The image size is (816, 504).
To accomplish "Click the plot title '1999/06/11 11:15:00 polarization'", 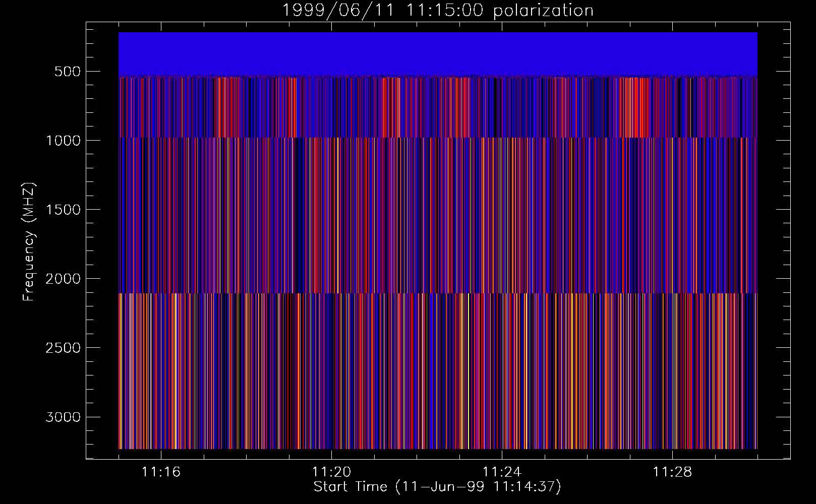I will pyautogui.click(x=437, y=10).
